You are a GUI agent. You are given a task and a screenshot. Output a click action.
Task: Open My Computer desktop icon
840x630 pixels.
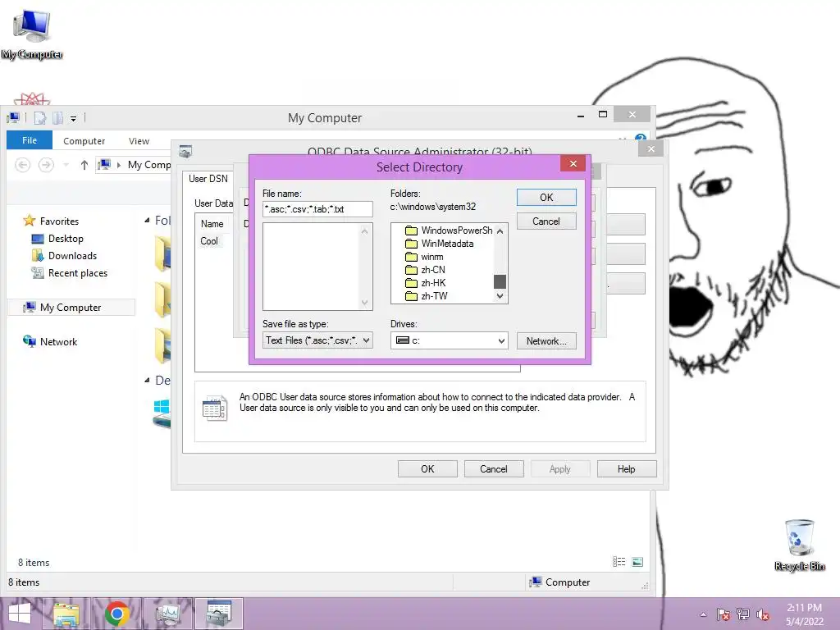(x=32, y=34)
